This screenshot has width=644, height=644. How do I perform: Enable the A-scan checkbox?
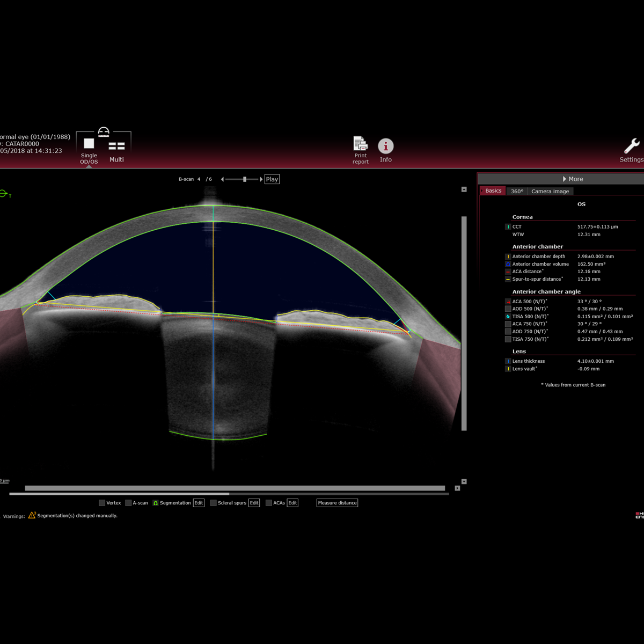(128, 503)
